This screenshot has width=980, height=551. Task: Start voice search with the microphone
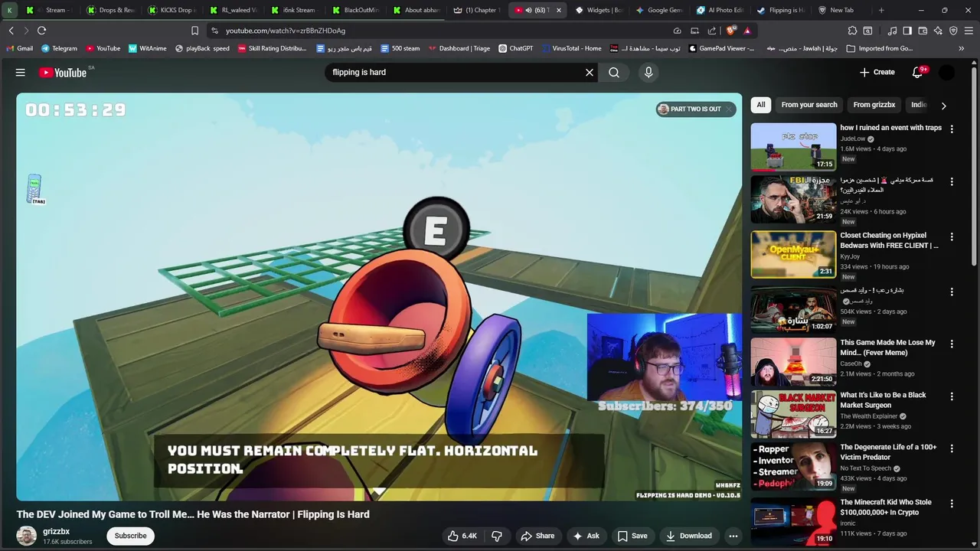tap(648, 72)
